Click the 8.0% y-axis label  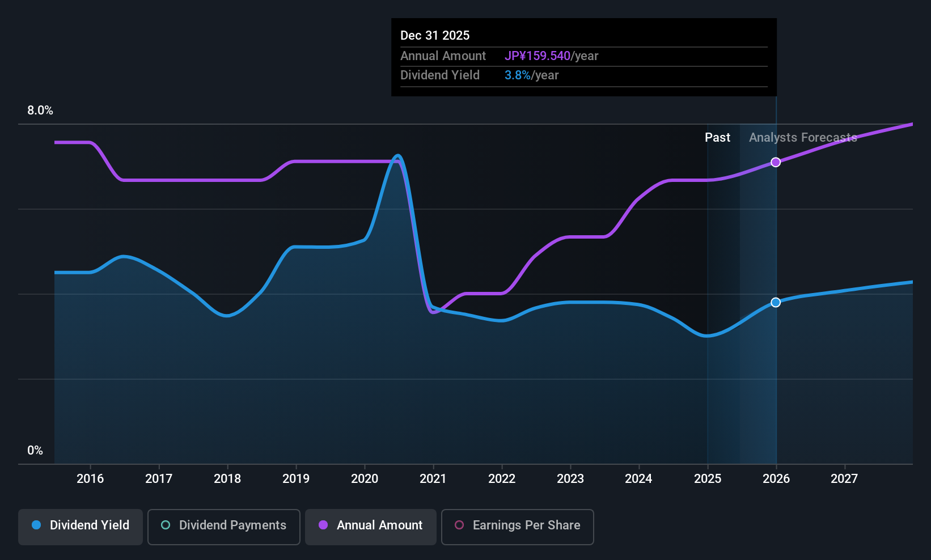click(40, 110)
